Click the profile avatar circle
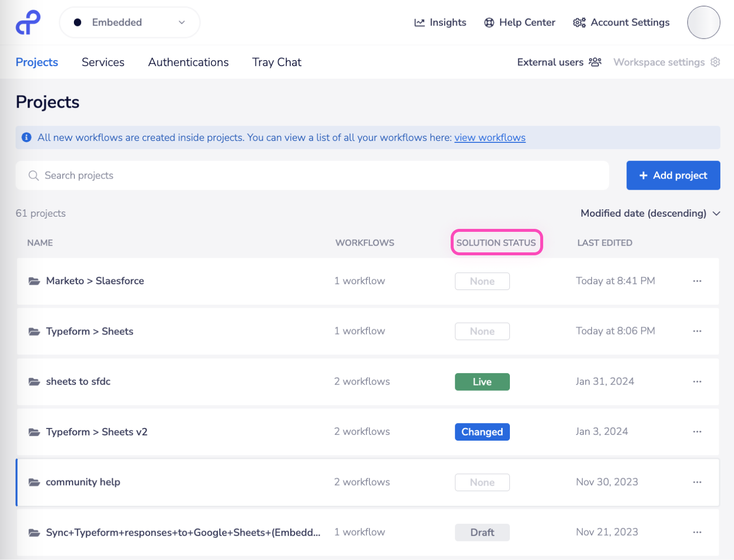Screen dimensions: 734x560 pyautogui.click(x=703, y=22)
